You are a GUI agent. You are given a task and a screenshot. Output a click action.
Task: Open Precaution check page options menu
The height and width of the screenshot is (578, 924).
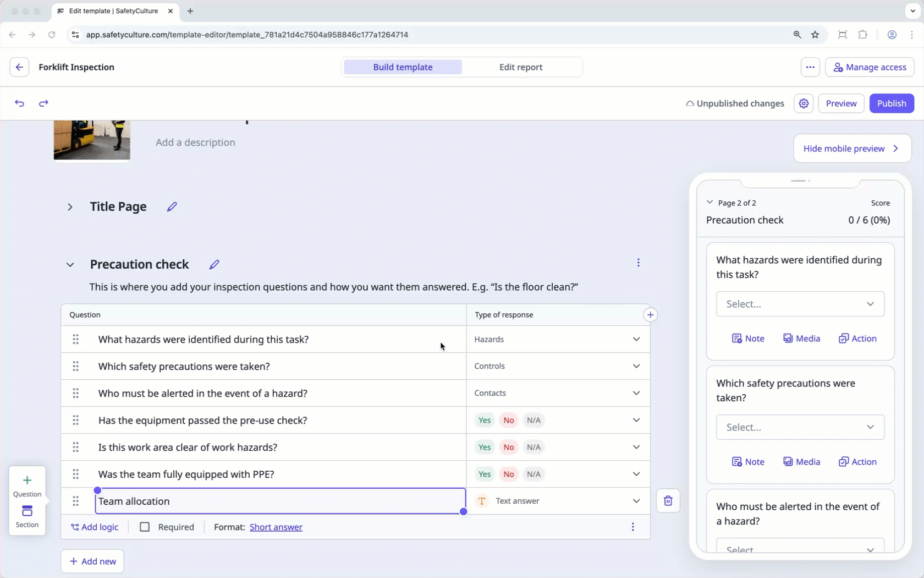point(638,263)
